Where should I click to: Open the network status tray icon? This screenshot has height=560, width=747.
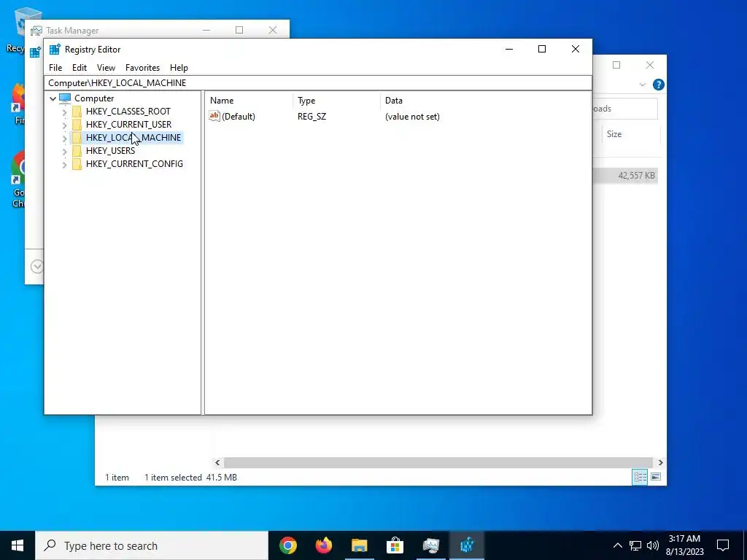click(x=635, y=545)
